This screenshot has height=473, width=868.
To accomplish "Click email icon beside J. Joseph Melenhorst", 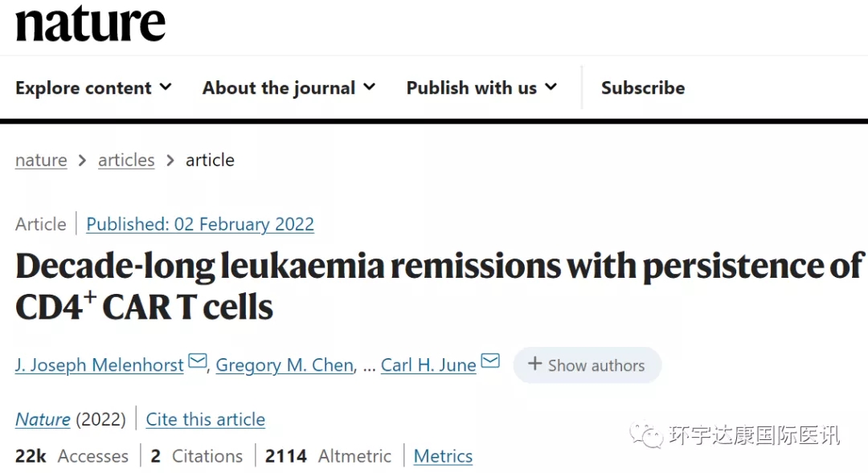I will (x=198, y=363).
